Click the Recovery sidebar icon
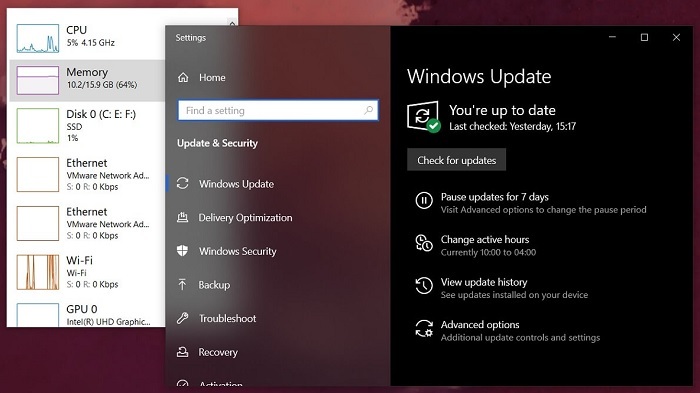 tap(182, 352)
